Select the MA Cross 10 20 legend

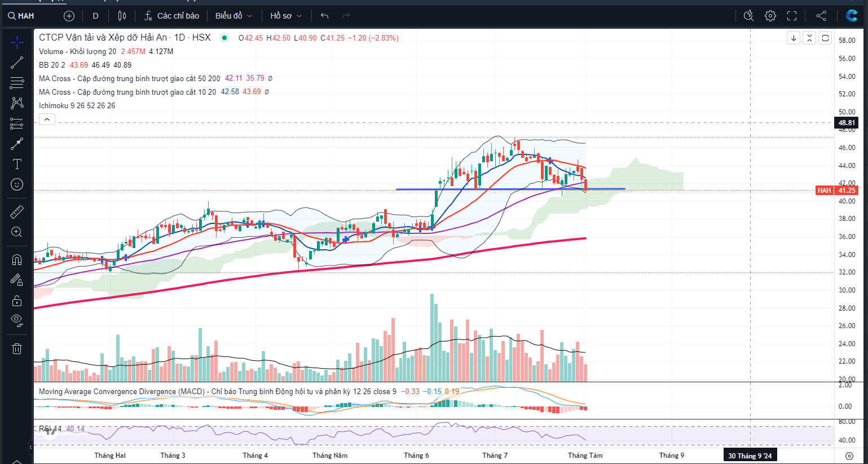[127, 92]
